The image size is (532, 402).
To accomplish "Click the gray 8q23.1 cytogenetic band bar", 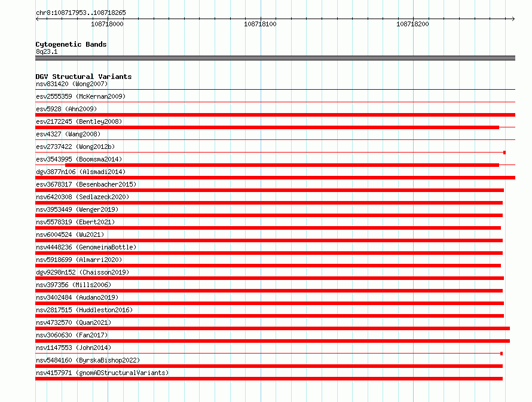I will point(275,58).
